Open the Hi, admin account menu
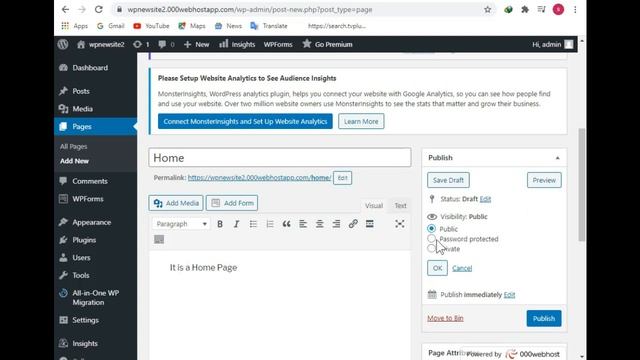640x360 pixels. pyautogui.click(x=553, y=44)
